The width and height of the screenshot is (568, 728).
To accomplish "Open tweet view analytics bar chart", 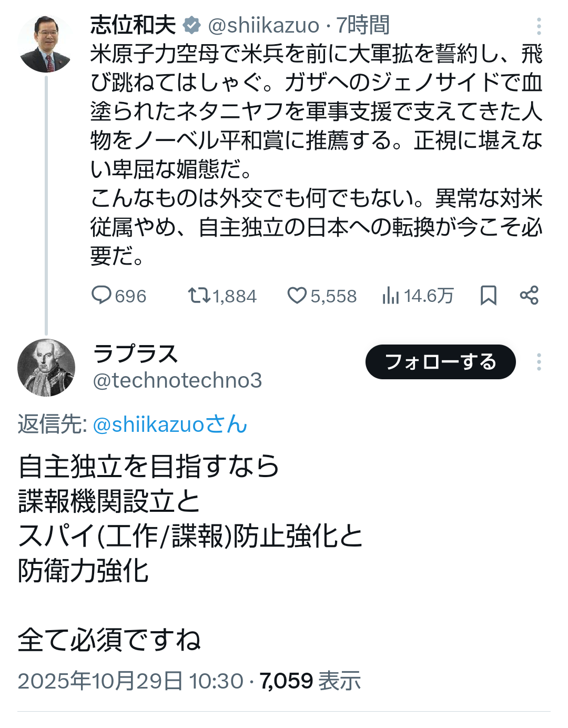I will point(391,295).
